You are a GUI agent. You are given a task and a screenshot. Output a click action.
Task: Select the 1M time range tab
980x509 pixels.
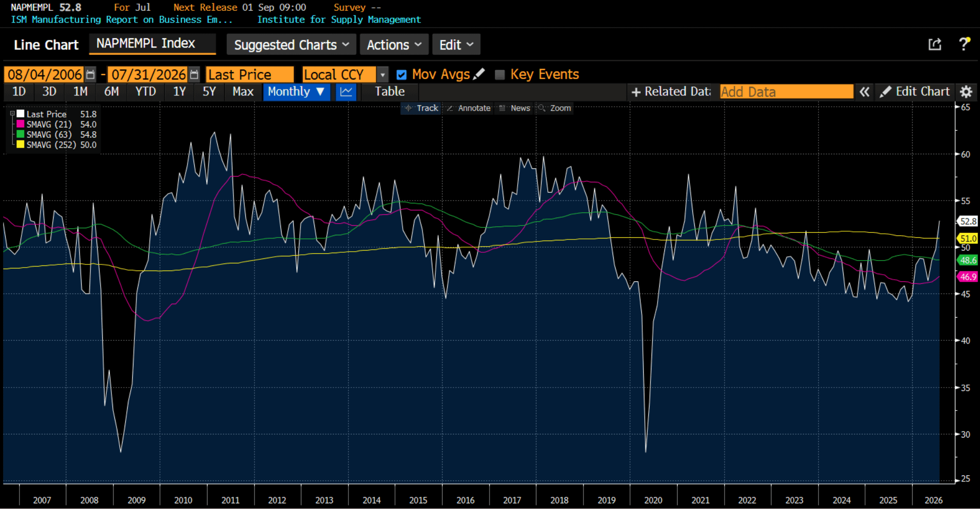click(80, 92)
